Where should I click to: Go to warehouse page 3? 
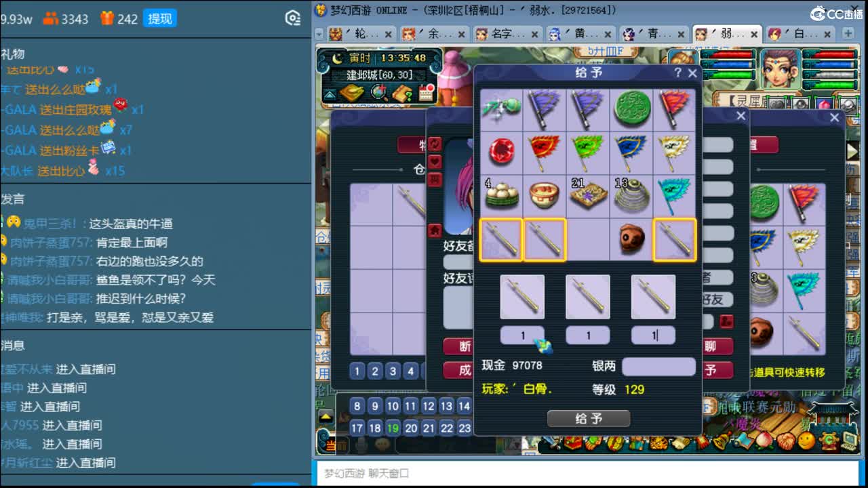pyautogui.click(x=393, y=371)
